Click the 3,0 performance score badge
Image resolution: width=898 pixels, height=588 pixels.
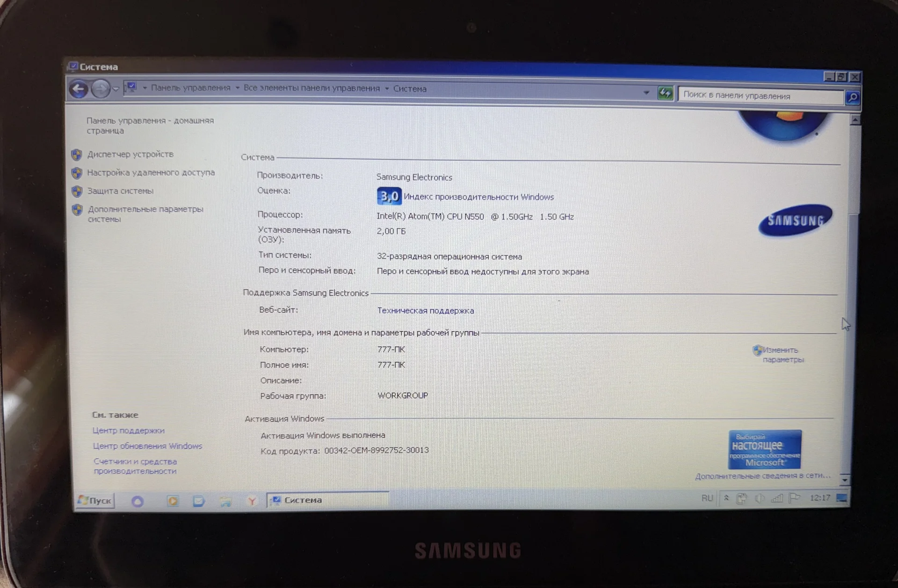(x=389, y=196)
